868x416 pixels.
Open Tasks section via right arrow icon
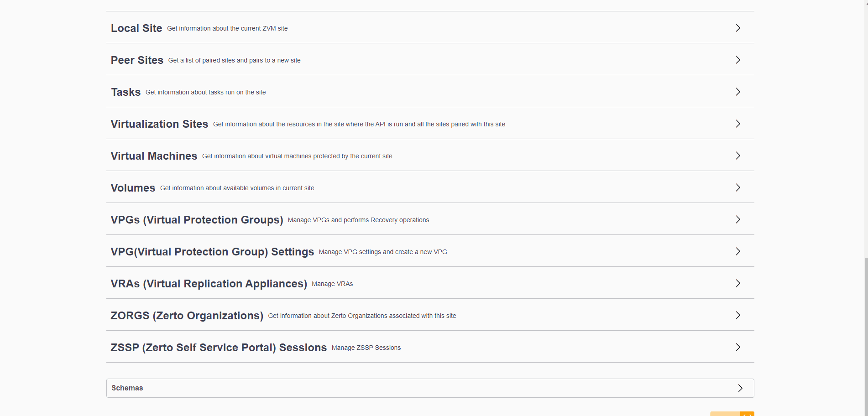[x=738, y=92]
